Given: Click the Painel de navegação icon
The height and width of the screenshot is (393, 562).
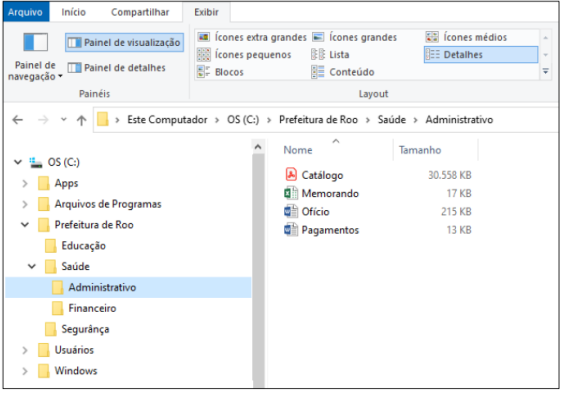Looking at the screenshot, I should [35, 42].
